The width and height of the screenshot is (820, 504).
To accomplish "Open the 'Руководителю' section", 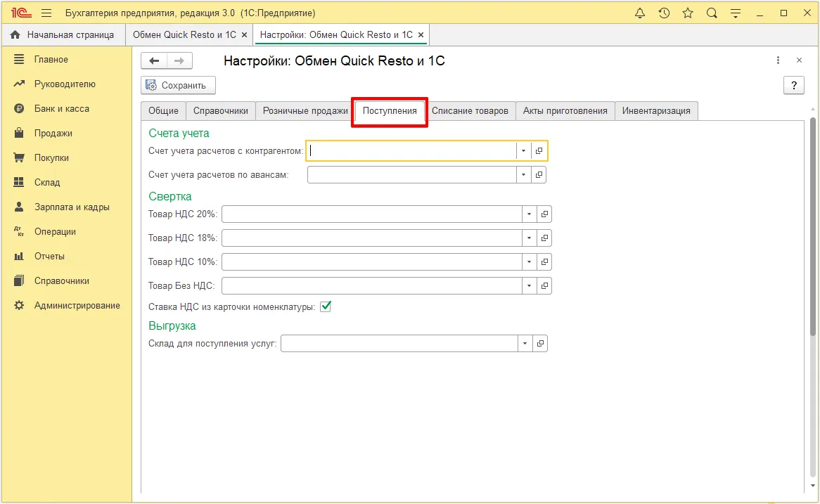I will pyautogui.click(x=65, y=84).
